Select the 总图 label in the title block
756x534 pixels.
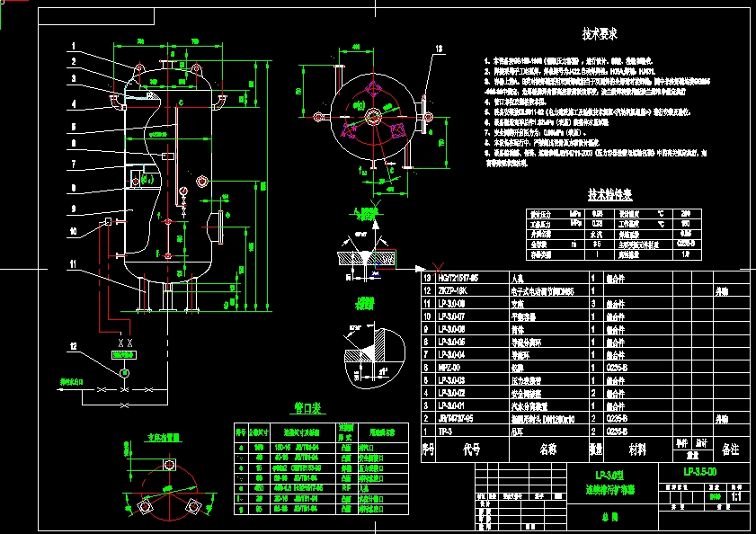[611, 518]
